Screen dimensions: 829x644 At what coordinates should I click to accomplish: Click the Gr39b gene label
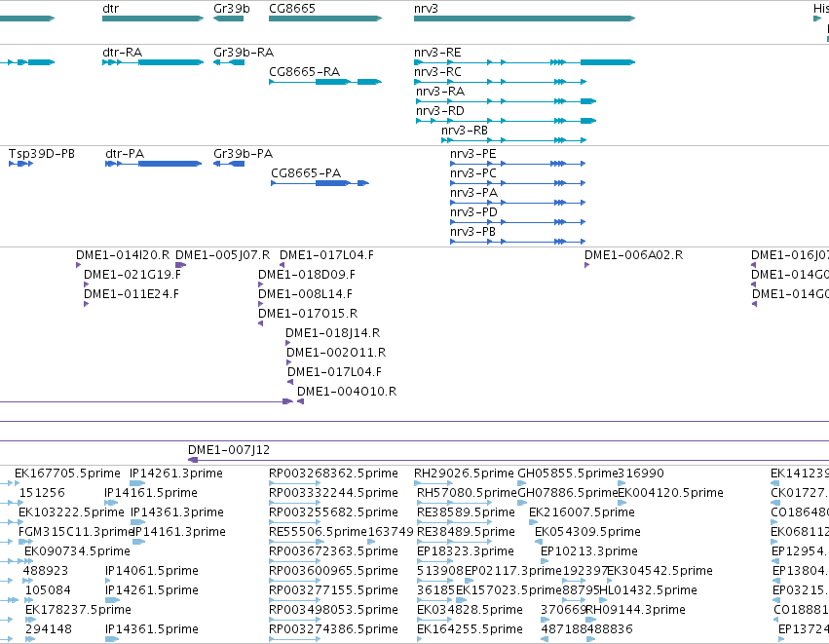[232, 9]
